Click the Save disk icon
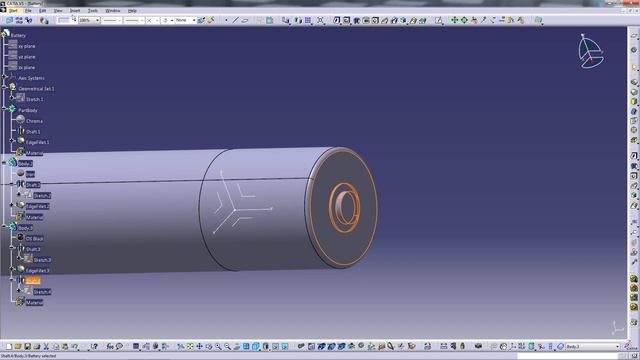This screenshot has width=640, height=360. [x=27, y=347]
